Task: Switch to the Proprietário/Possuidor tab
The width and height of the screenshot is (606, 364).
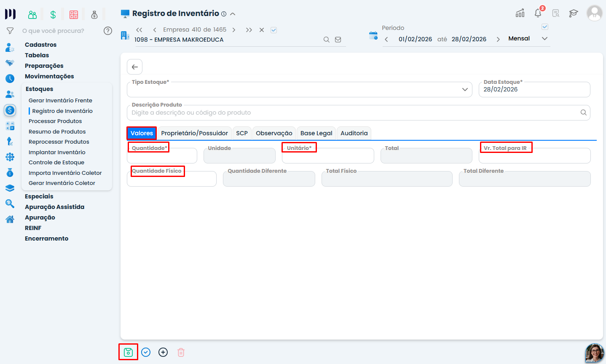Action: (x=195, y=133)
